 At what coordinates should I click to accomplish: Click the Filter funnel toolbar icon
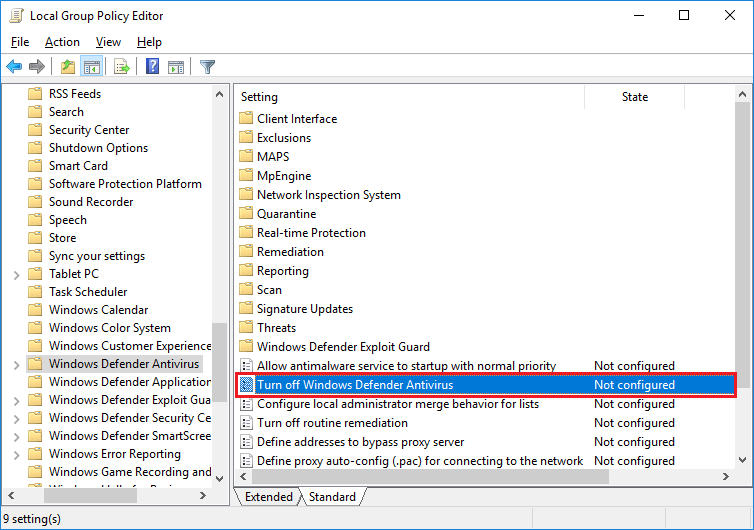tap(207, 66)
